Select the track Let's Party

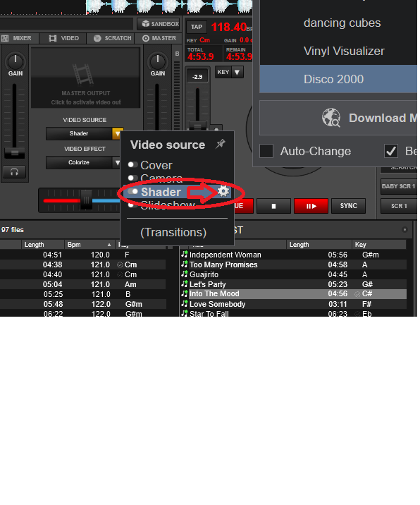[x=293, y=284]
